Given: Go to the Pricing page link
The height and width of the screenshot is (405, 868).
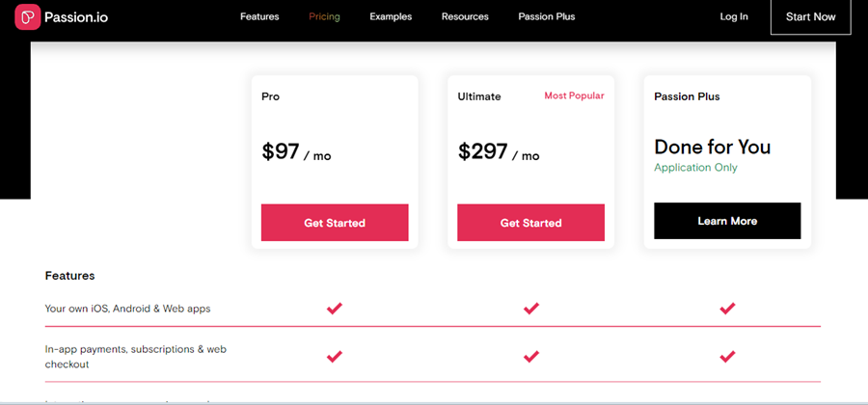Looking at the screenshot, I should pos(324,16).
